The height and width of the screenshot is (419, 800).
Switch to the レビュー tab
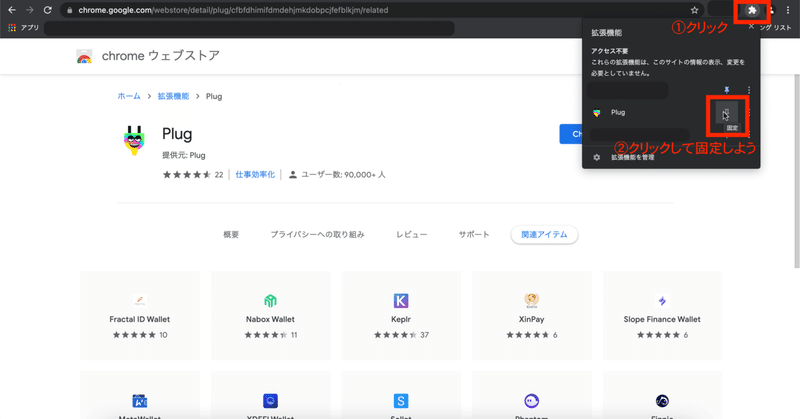412,234
